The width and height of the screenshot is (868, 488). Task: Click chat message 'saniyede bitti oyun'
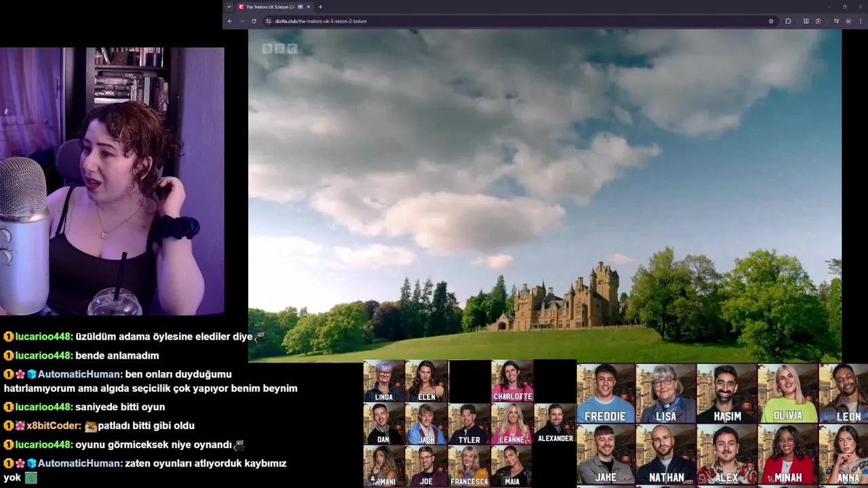120,407
